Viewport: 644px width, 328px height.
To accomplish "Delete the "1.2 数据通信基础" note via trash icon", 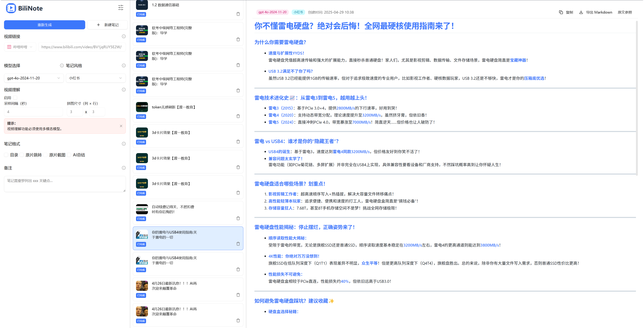I will (x=238, y=14).
